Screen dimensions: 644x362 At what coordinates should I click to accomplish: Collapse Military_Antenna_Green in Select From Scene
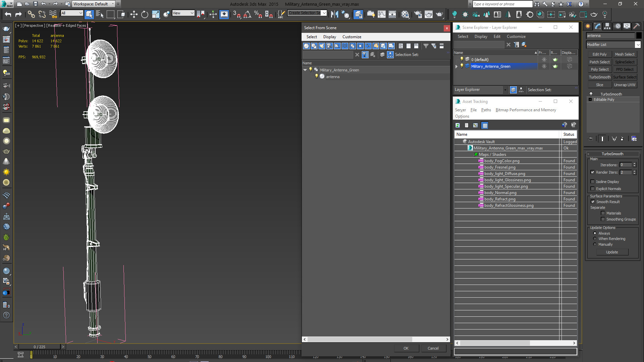(x=305, y=70)
